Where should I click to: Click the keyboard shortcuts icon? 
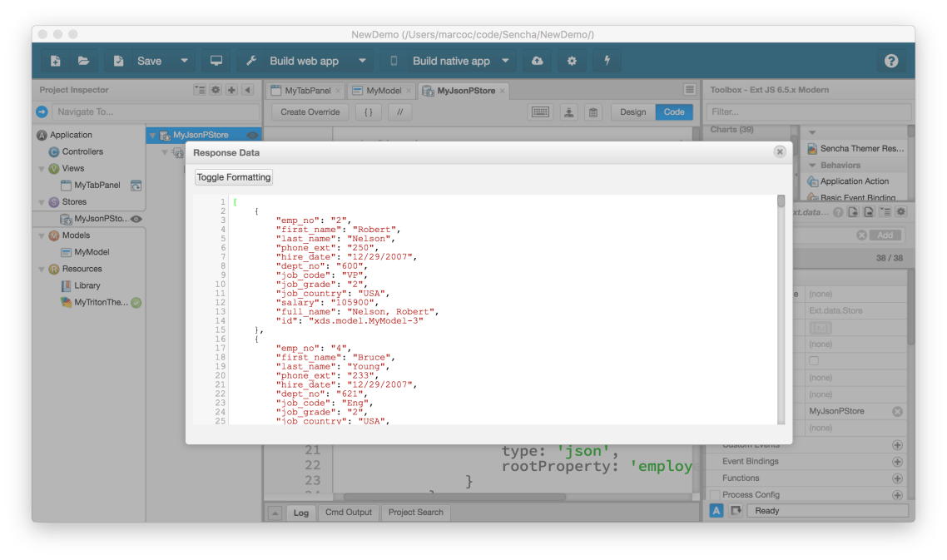[540, 112]
